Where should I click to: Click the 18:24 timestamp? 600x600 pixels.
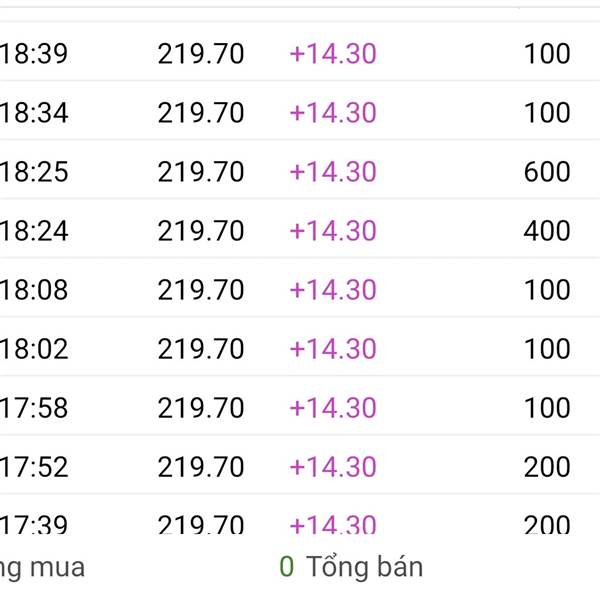[x=34, y=231]
